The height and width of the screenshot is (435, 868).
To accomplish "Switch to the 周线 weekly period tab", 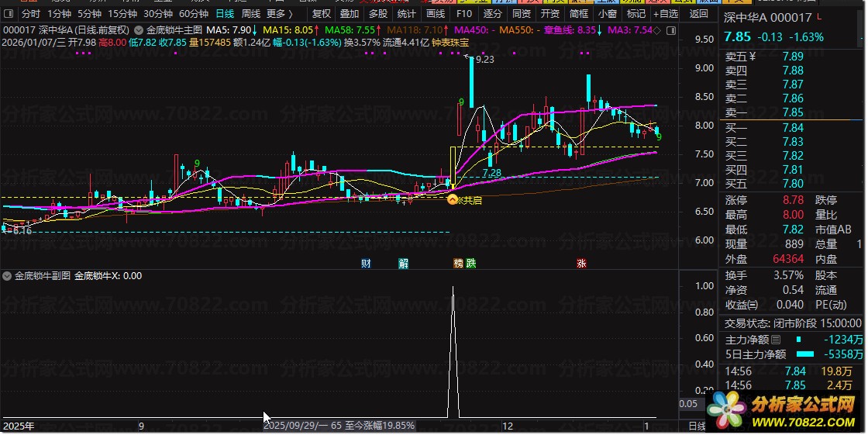I will [x=250, y=14].
